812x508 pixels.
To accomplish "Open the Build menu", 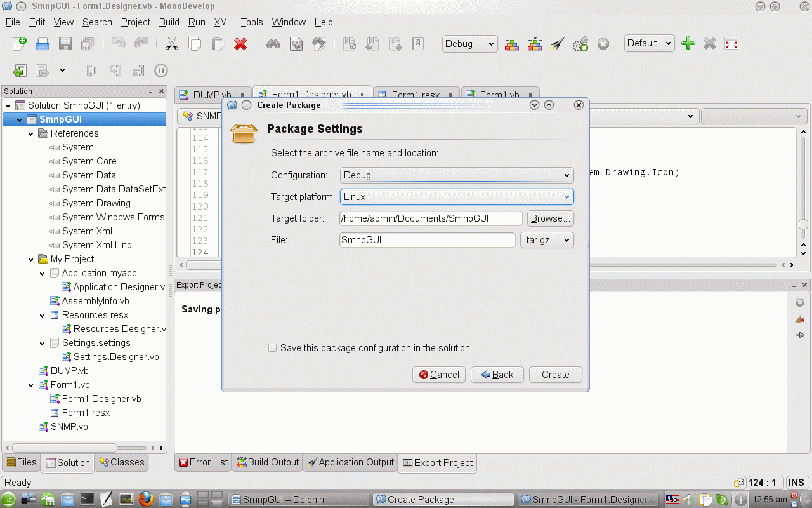I will 169,22.
